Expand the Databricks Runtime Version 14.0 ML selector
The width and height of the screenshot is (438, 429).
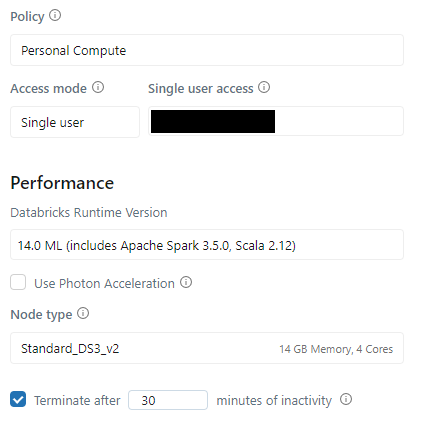tap(207, 245)
